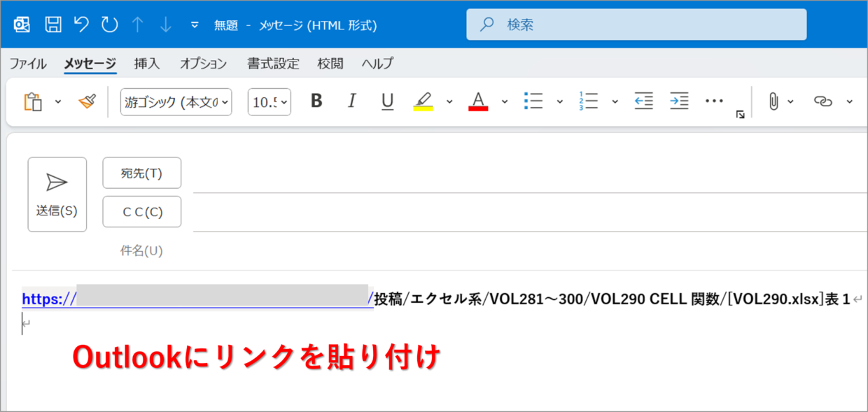Open the font name dropdown 游ゴシック

pyautogui.click(x=176, y=102)
